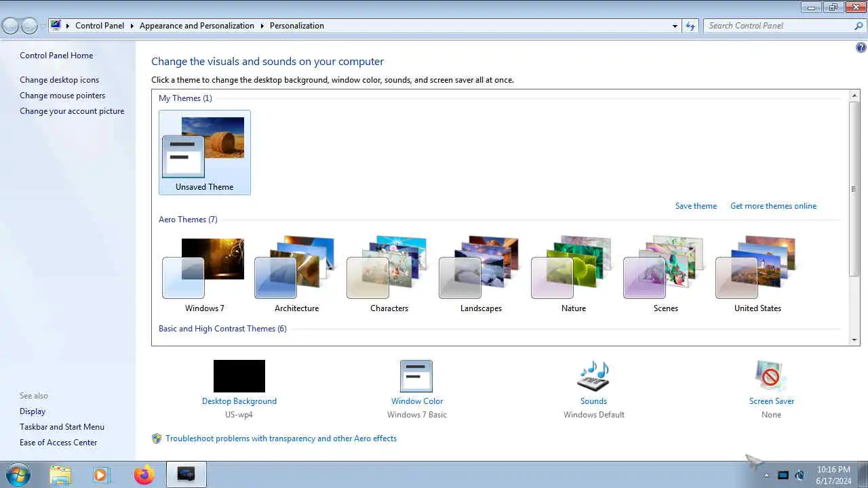Click the address bar refresh button
868x488 pixels.
pyautogui.click(x=690, y=26)
